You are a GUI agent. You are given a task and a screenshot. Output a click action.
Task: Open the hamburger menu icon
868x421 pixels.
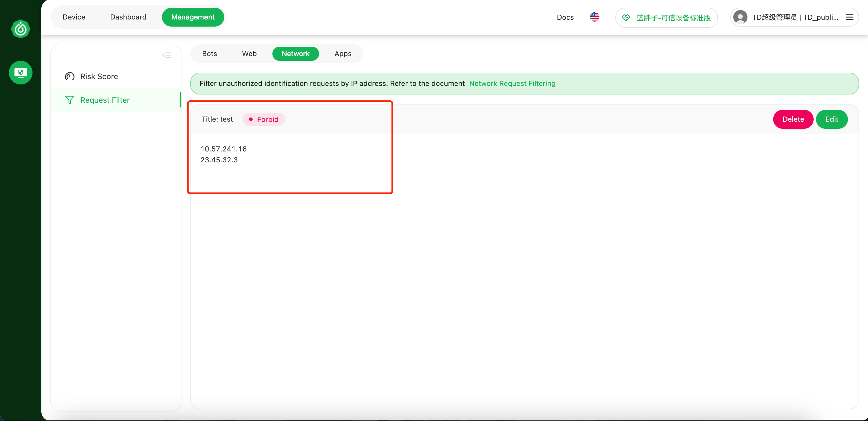pos(849,17)
